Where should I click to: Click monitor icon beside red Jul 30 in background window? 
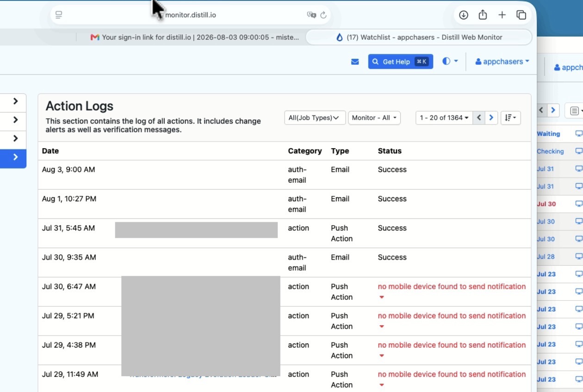579,204
